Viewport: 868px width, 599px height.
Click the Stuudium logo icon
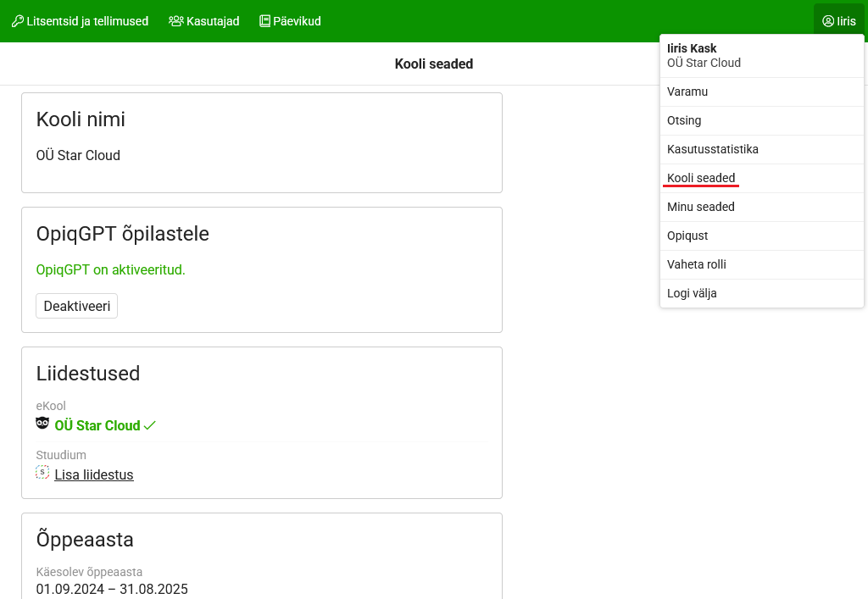42,473
